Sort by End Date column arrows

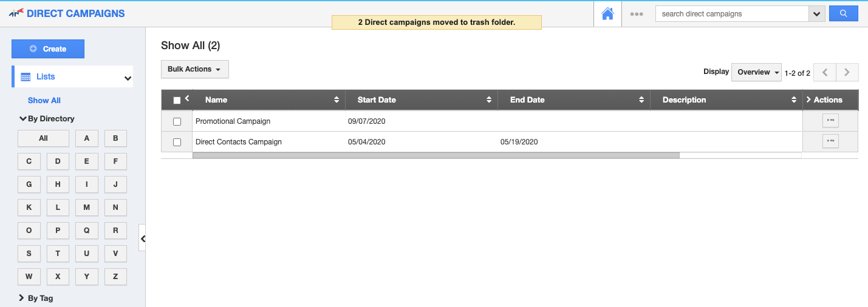[x=641, y=100]
